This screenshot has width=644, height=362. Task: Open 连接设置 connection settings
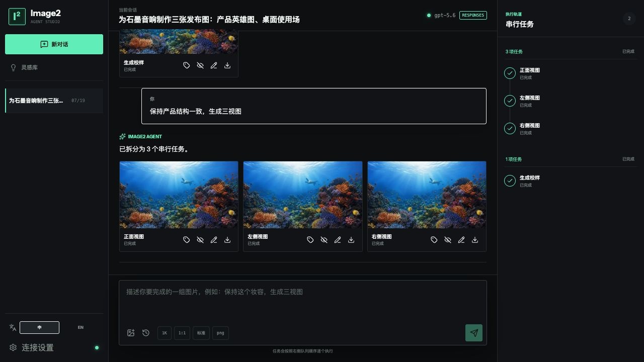(54, 347)
